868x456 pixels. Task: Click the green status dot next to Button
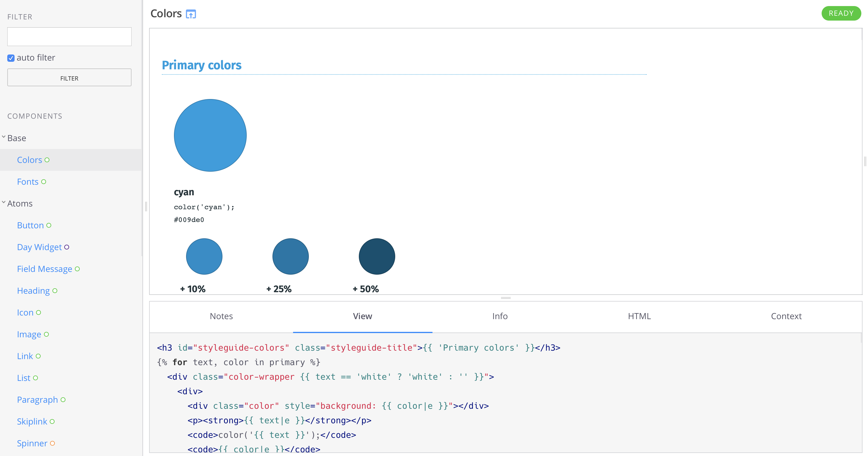49,226
